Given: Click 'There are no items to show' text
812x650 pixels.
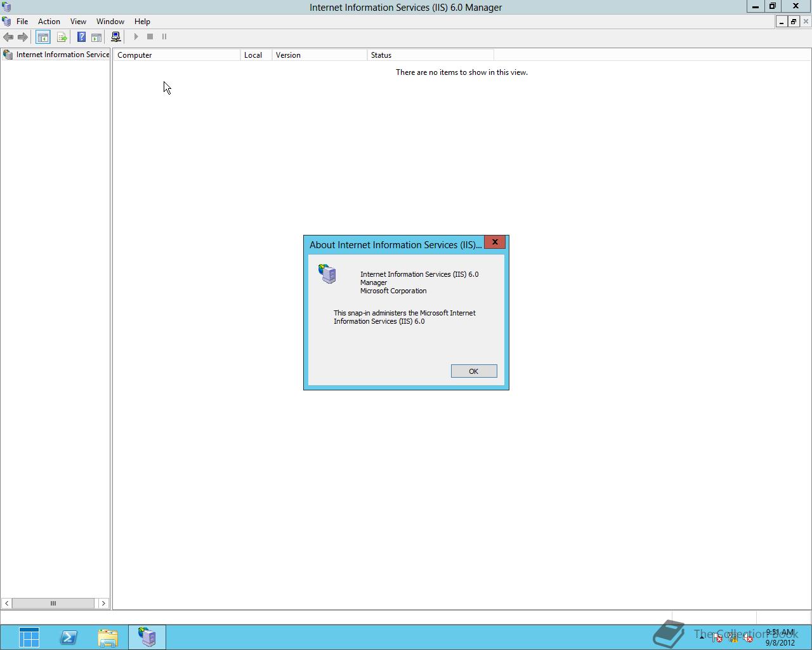Looking at the screenshot, I should 462,72.
